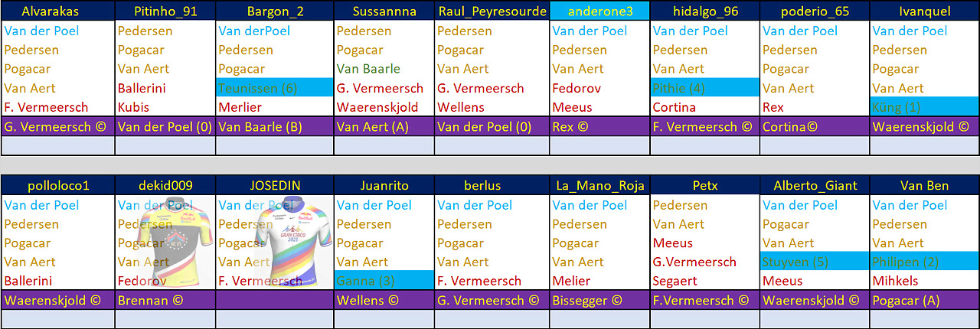980x329 pixels.
Task: Select the Petx column header
Action: pyautogui.click(x=704, y=185)
